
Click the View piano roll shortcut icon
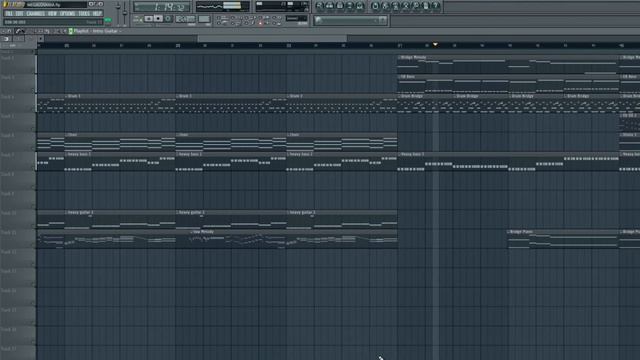(x=340, y=6)
